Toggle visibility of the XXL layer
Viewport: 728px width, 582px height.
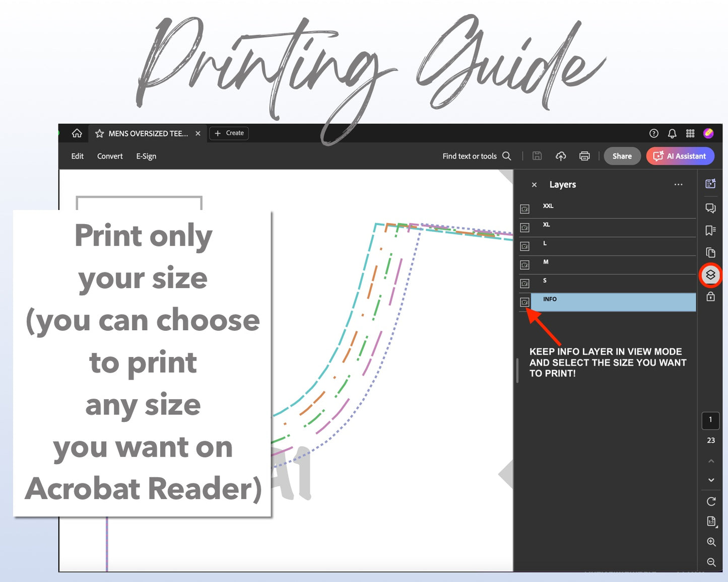[524, 209]
